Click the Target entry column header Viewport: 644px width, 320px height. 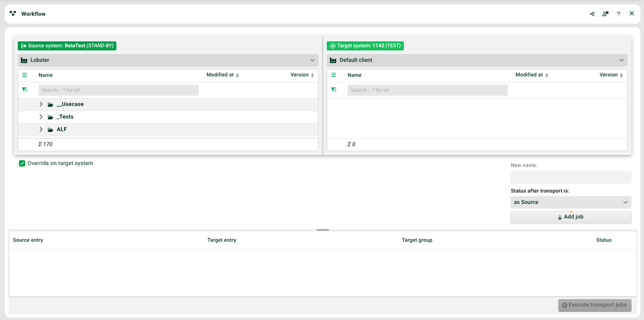[x=222, y=240]
